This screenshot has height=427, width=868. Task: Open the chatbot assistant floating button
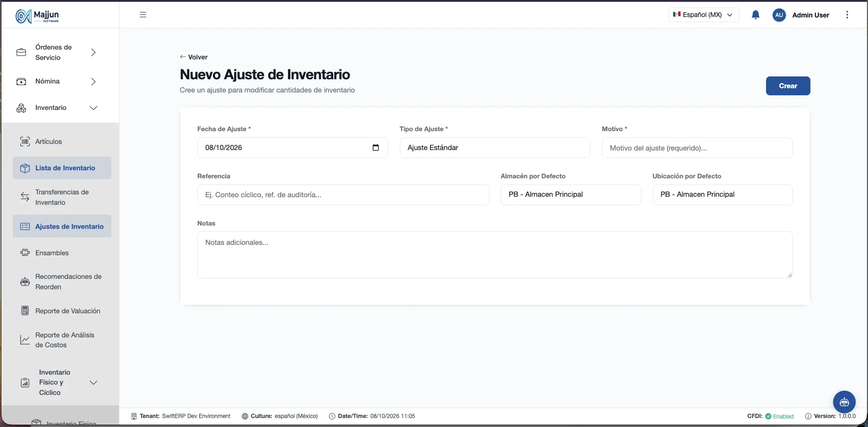[844, 402]
